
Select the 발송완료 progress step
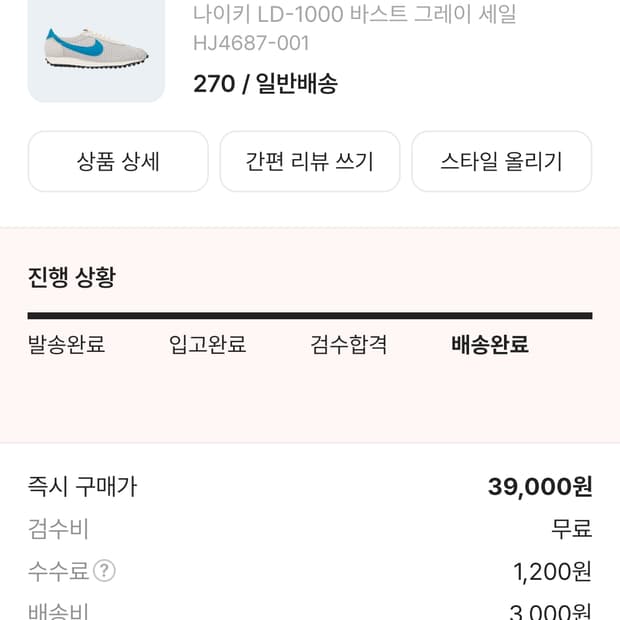point(66,345)
